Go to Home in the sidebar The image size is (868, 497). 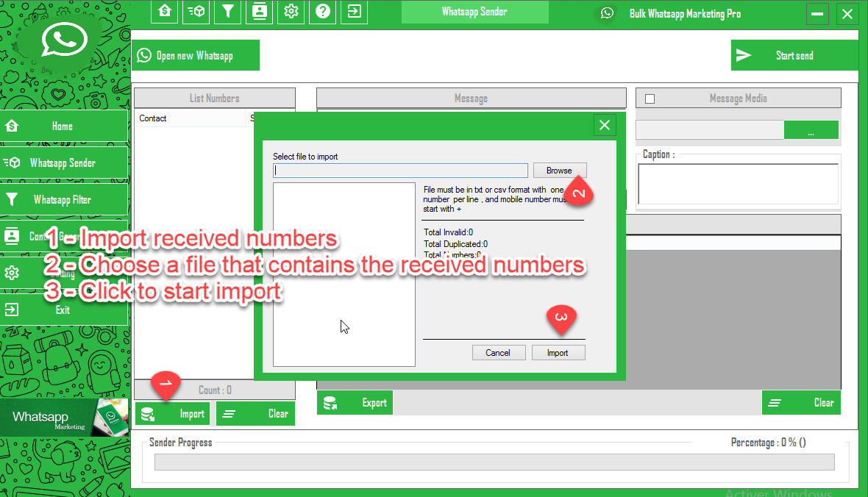[64, 126]
